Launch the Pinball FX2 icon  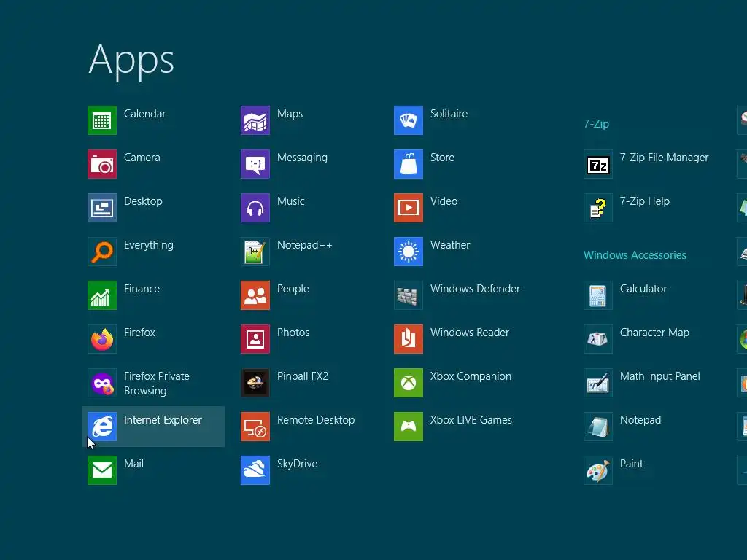pos(255,383)
